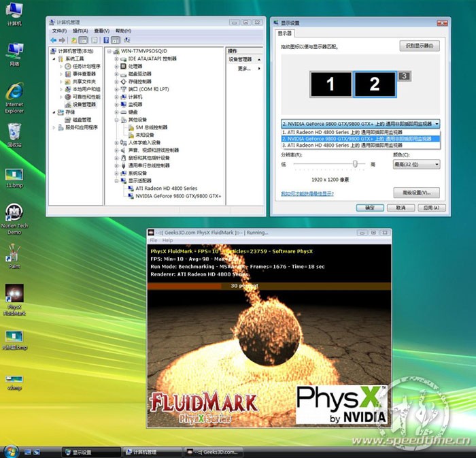
Task: Click the 识别显示器(I) button
Action: click(420, 46)
